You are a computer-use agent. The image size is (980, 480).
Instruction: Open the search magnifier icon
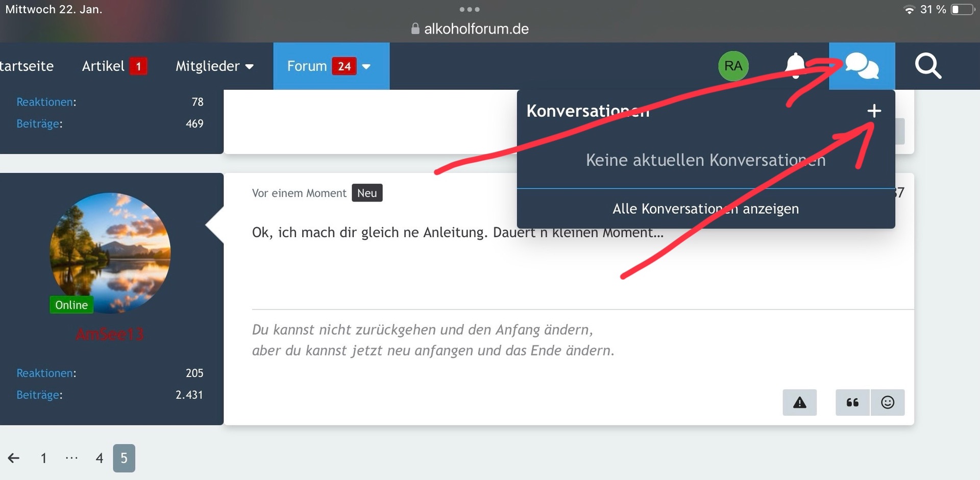(927, 66)
